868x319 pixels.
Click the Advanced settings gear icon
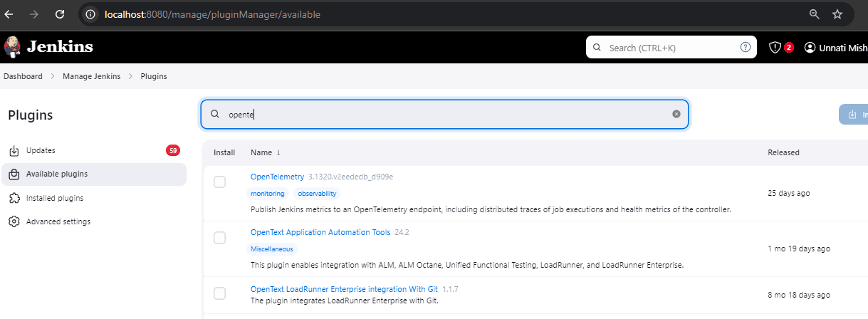click(x=14, y=221)
